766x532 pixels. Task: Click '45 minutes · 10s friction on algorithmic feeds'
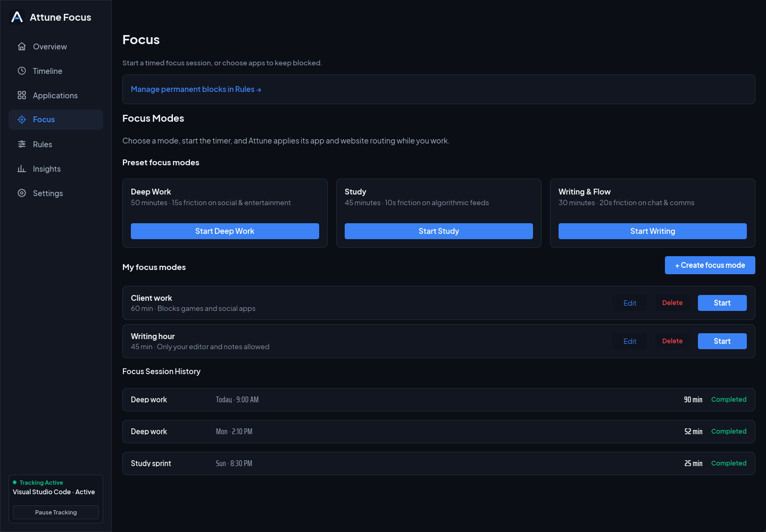click(x=417, y=203)
